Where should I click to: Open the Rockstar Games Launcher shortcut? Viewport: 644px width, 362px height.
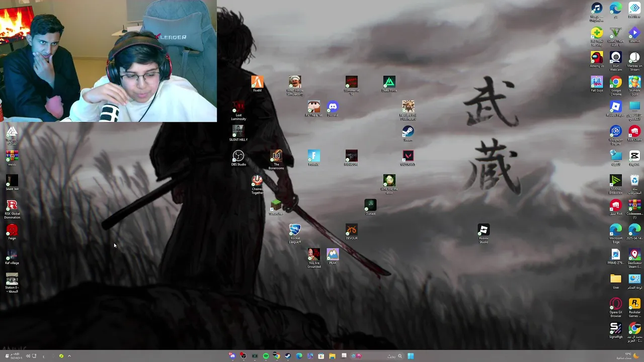[x=634, y=308]
